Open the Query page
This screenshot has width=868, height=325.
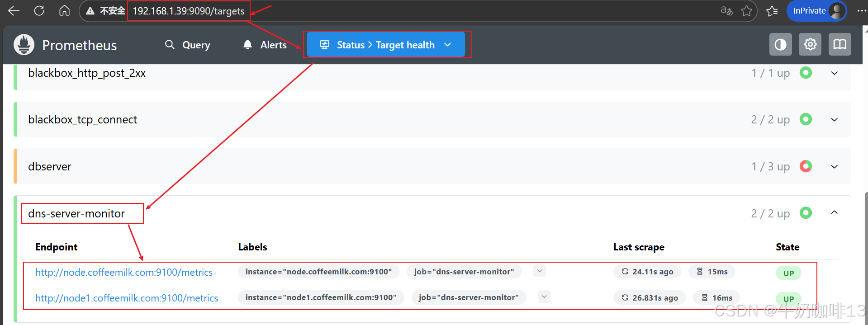click(188, 45)
